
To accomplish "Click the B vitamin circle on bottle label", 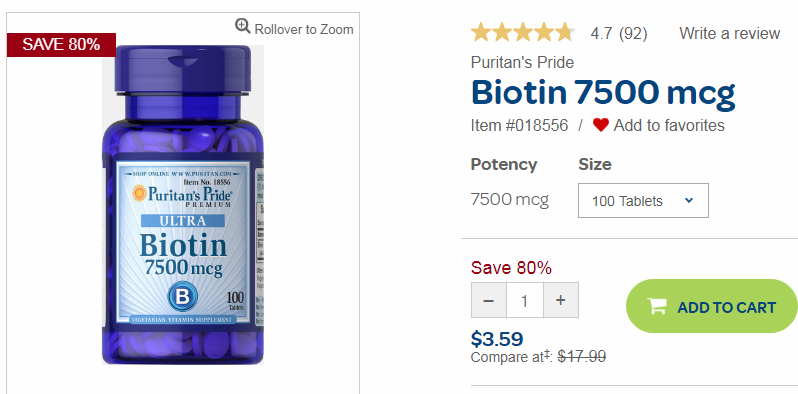I will pyautogui.click(x=183, y=296).
